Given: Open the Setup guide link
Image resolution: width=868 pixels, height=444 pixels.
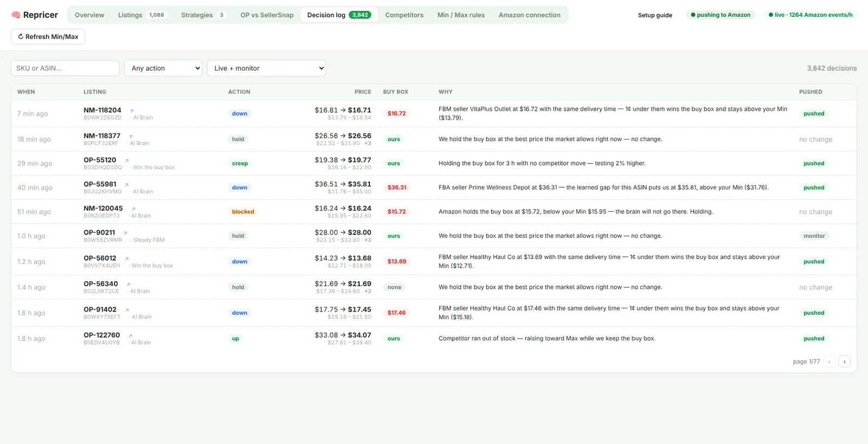Looking at the screenshot, I should click(655, 15).
